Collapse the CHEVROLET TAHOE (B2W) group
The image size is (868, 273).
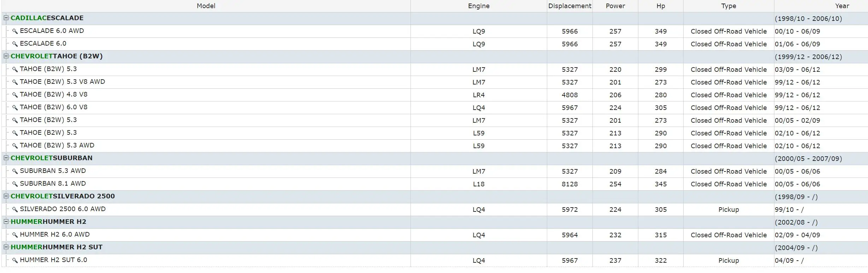(6, 56)
